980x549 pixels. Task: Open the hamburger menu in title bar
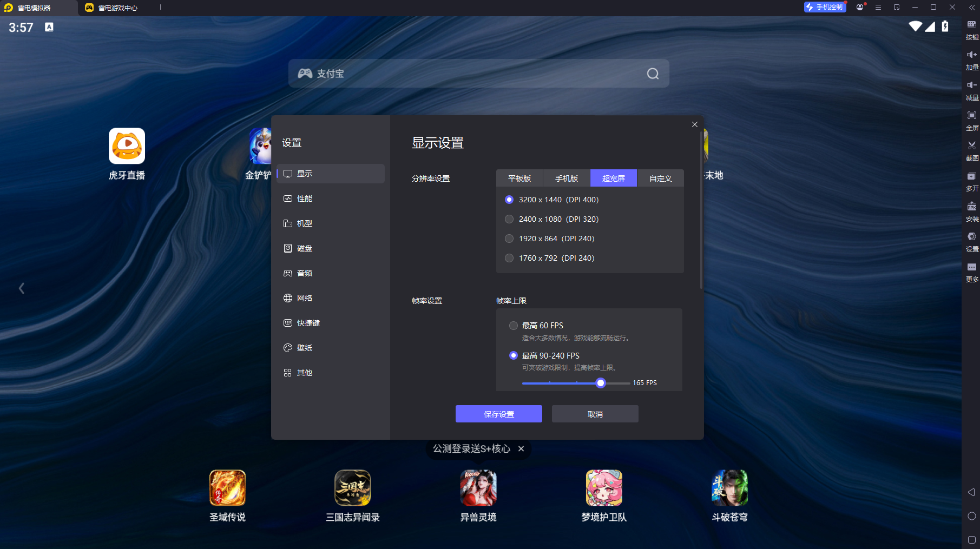pos(878,7)
